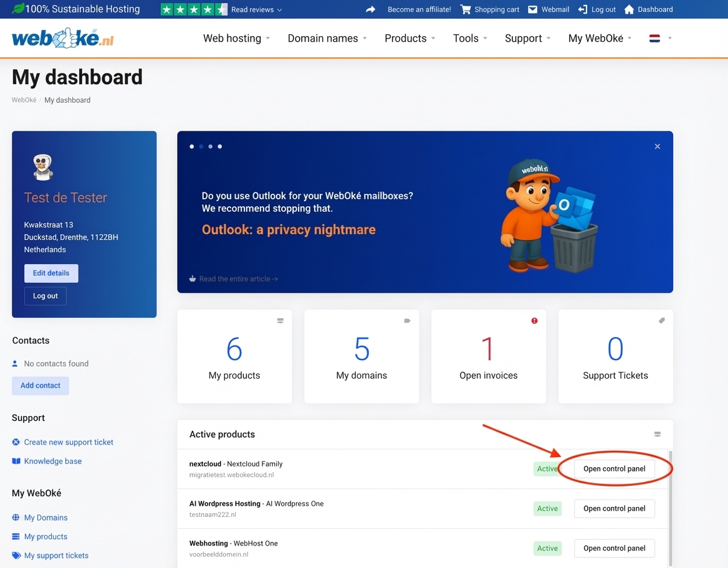
Task: Open the My domains card
Action: (362, 356)
